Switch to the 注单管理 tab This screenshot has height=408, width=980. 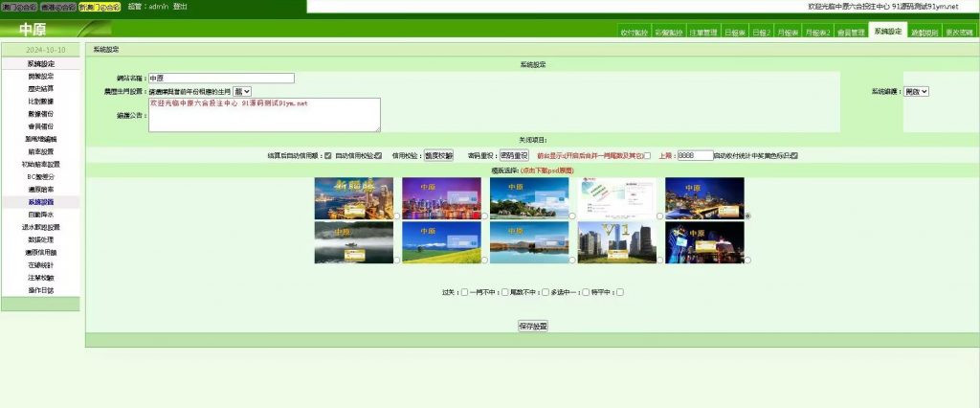(x=702, y=32)
